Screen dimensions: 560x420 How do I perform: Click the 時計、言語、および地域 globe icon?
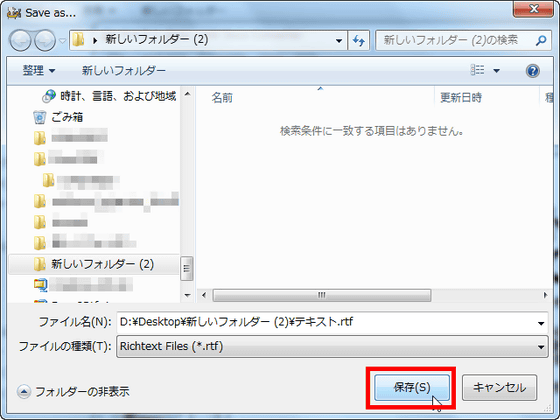click(49, 96)
